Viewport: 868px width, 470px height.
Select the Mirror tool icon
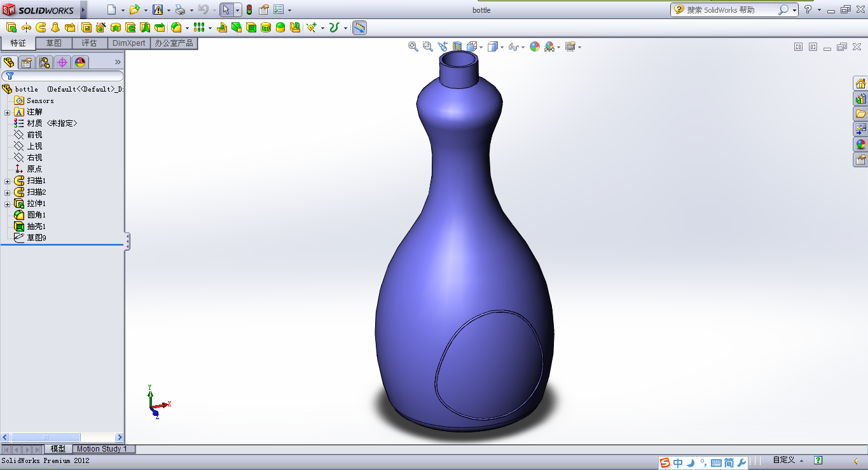[296, 27]
